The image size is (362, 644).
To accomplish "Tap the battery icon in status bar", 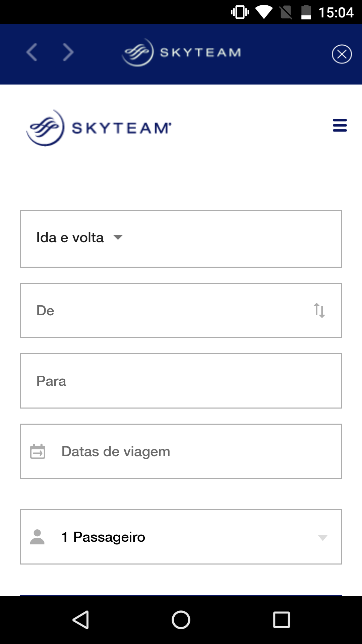I will pyautogui.click(x=306, y=12).
